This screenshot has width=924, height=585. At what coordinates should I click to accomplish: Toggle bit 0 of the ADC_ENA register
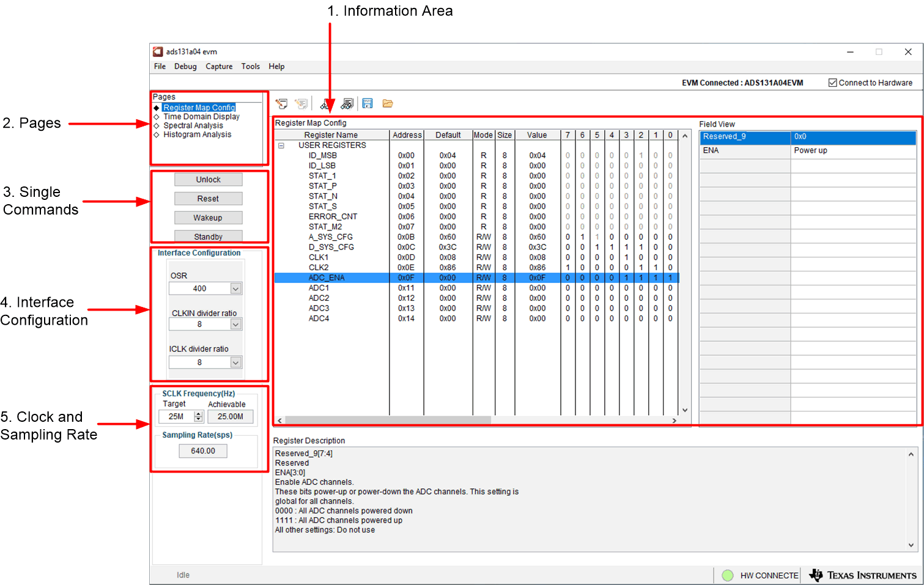[x=670, y=278]
